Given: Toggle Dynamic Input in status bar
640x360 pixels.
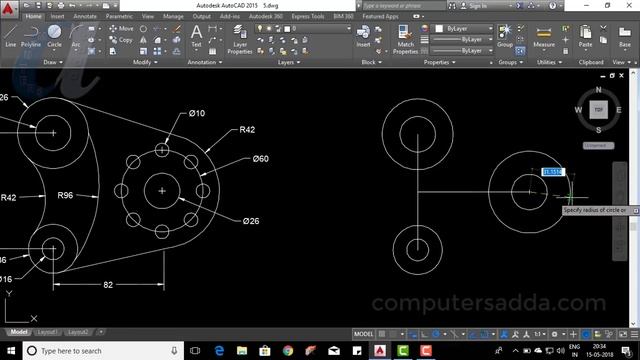Looking at the screenshot, I should [413, 334].
